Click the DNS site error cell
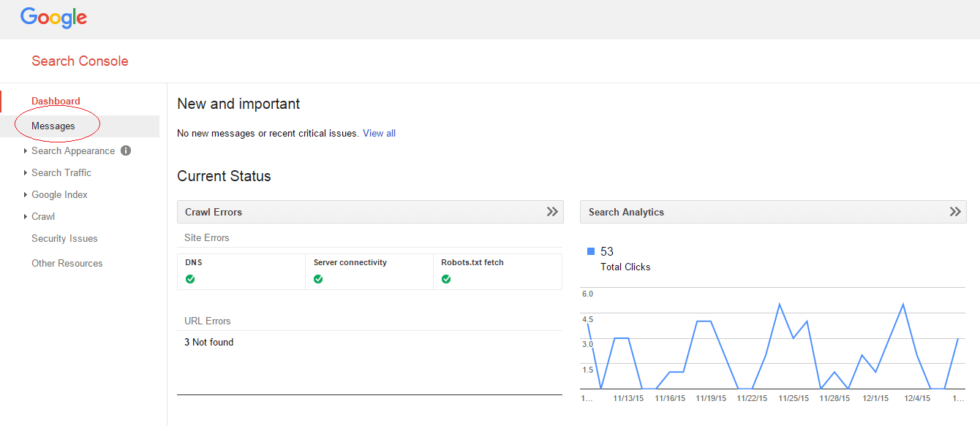Screen dimensions: 980x431 (241, 272)
